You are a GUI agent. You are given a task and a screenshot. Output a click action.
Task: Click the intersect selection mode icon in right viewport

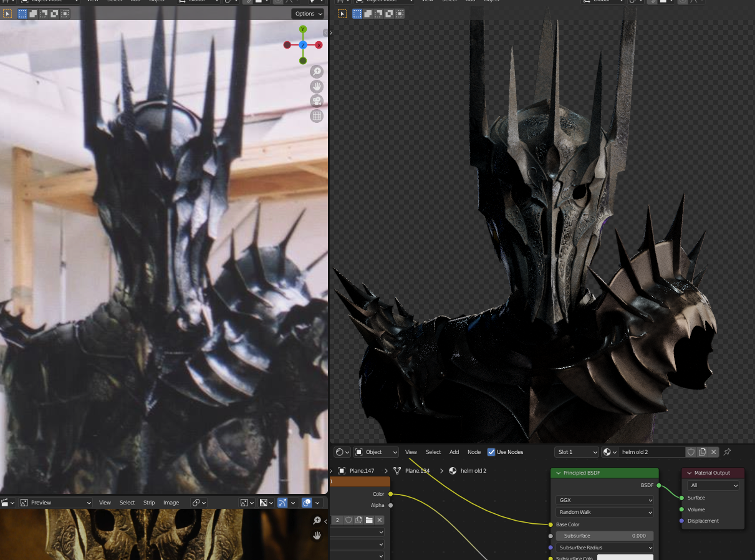400,14
